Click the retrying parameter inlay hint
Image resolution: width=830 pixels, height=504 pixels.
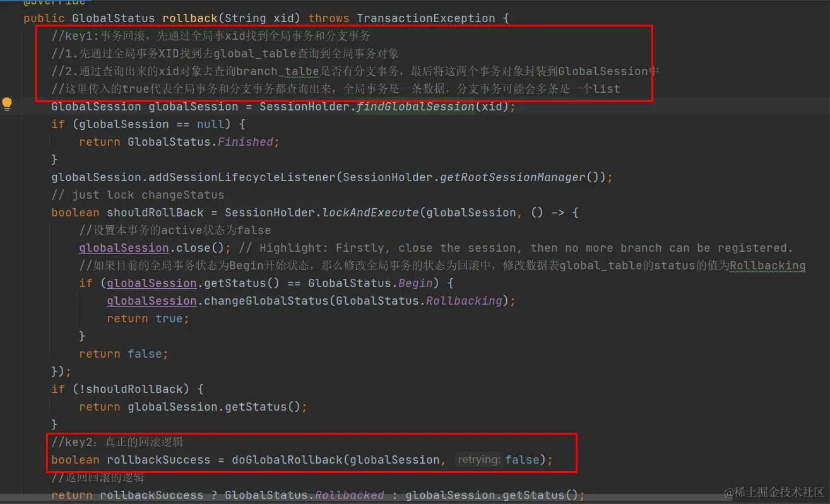click(x=479, y=460)
